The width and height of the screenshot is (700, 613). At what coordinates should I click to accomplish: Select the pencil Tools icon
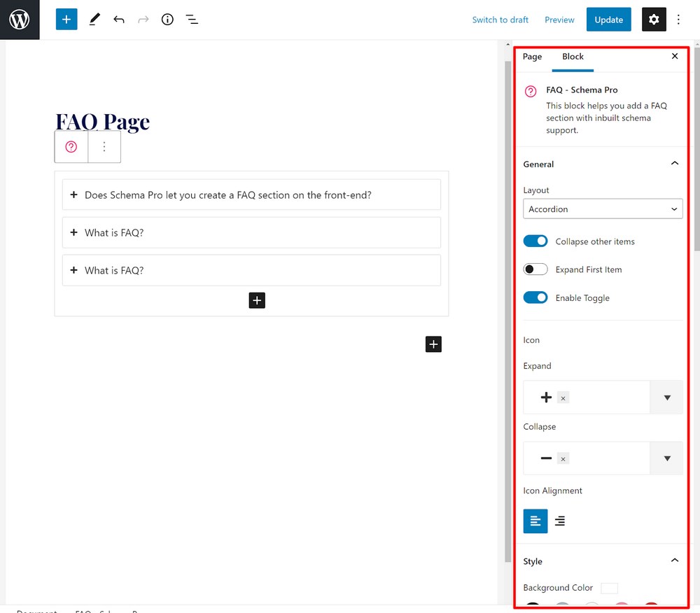pos(94,20)
